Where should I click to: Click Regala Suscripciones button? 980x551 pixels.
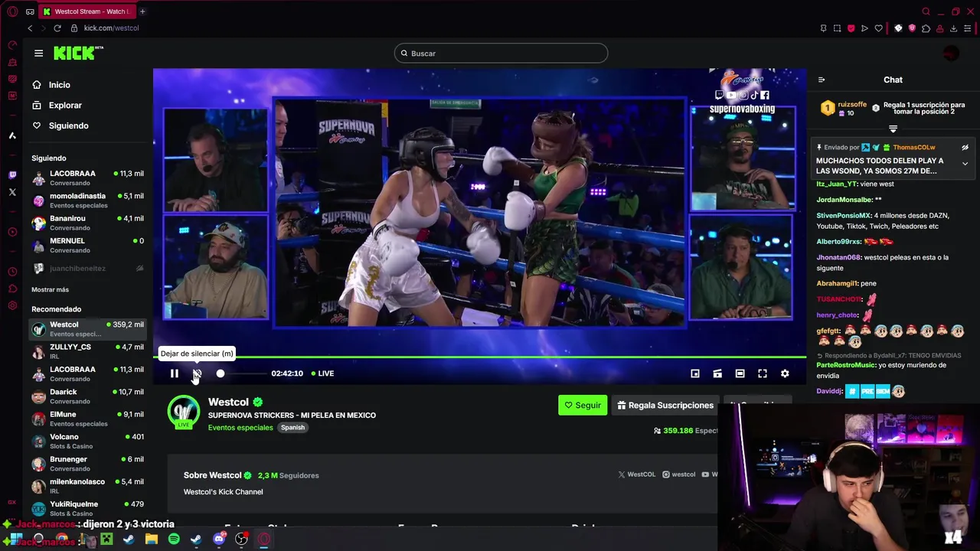[x=665, y=406]
